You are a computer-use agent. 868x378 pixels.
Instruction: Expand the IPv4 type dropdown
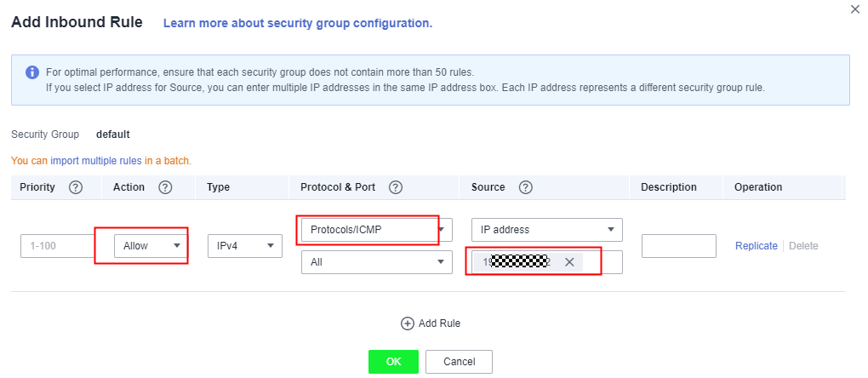[x=245, y=246]
